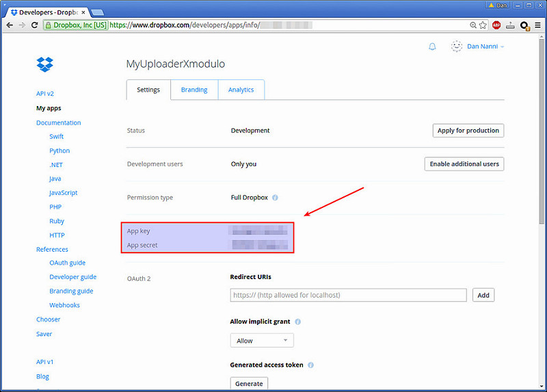The height and width of the screenshot is (392, 547).
Task: Click the page vertical scrollbar thumb
Action: pyautogui.click(x=542, y=131)
